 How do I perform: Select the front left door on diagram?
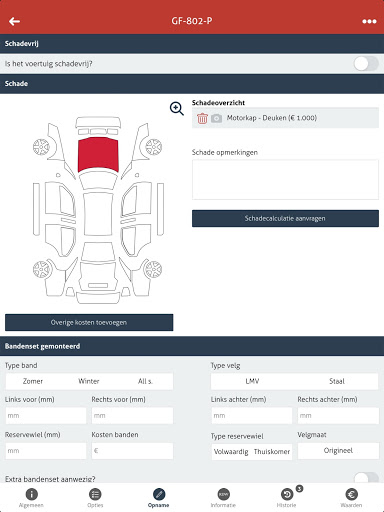60,199
